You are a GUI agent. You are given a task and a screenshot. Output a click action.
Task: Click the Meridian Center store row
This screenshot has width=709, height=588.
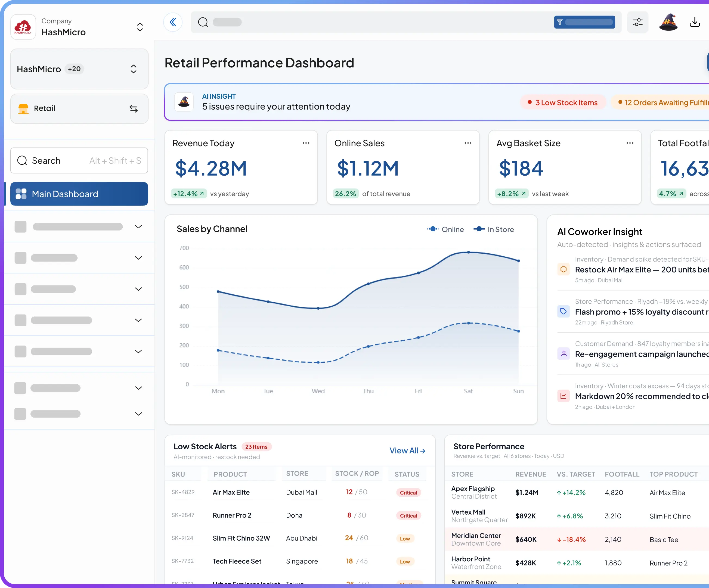(x=577, y=539)
